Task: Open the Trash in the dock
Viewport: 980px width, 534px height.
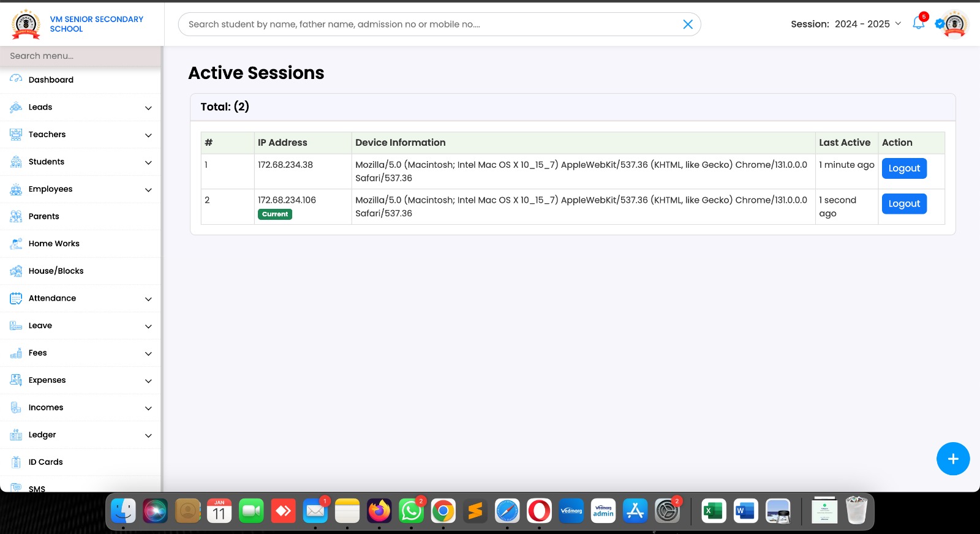Action: click(x=856, y=510)
